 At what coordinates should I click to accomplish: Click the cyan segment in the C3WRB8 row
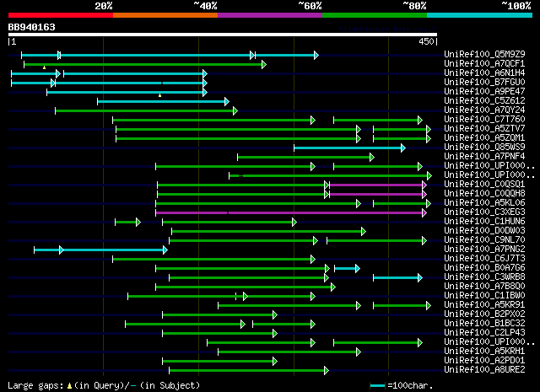[x=397, y=278]
